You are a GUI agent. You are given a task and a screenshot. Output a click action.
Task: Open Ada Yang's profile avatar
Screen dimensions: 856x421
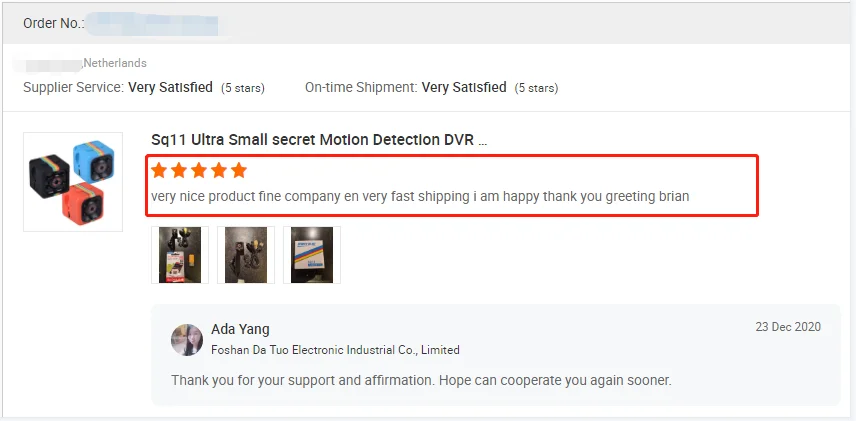click(x=187, y=340)
